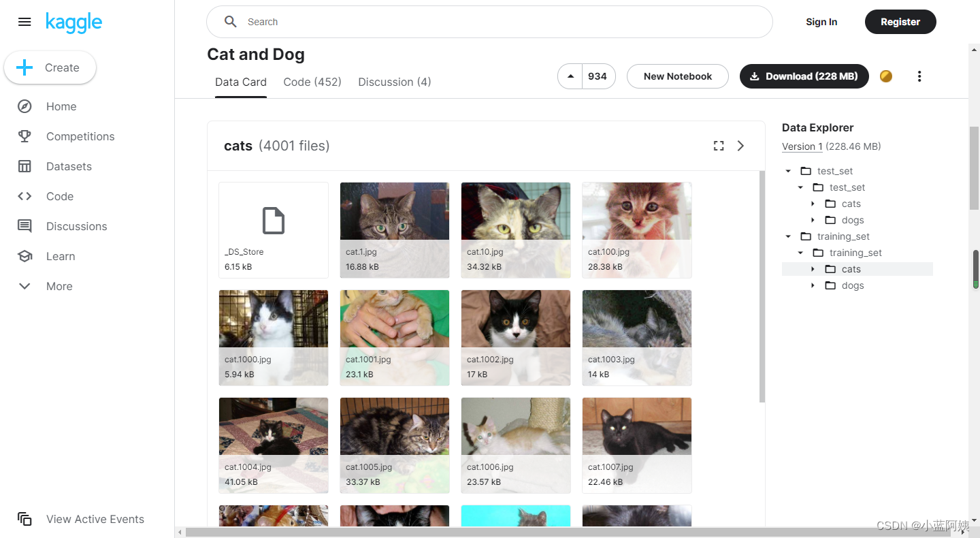Open the cat.1000.jpg thumbnail

274,338
